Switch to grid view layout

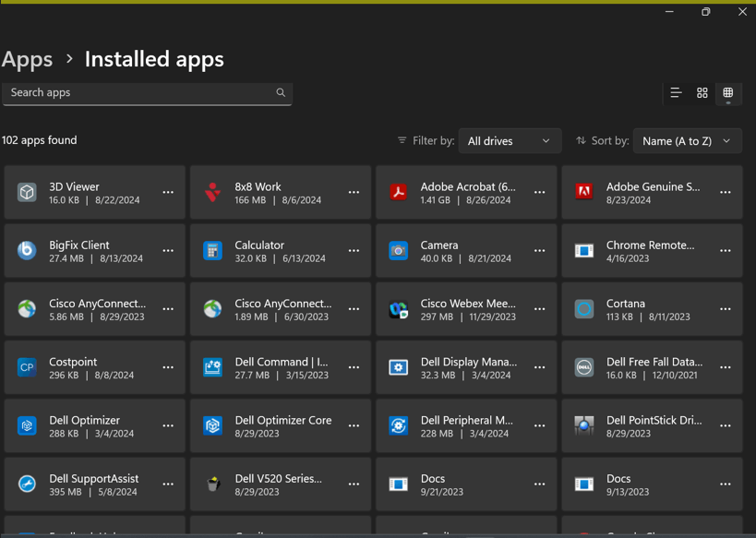coord(702,93)
